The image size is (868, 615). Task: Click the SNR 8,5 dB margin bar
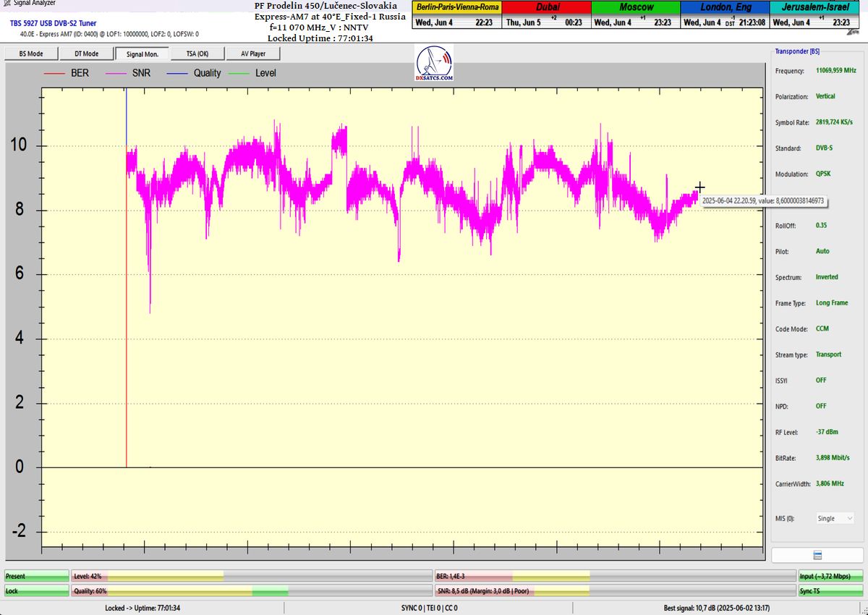point(614,591)
